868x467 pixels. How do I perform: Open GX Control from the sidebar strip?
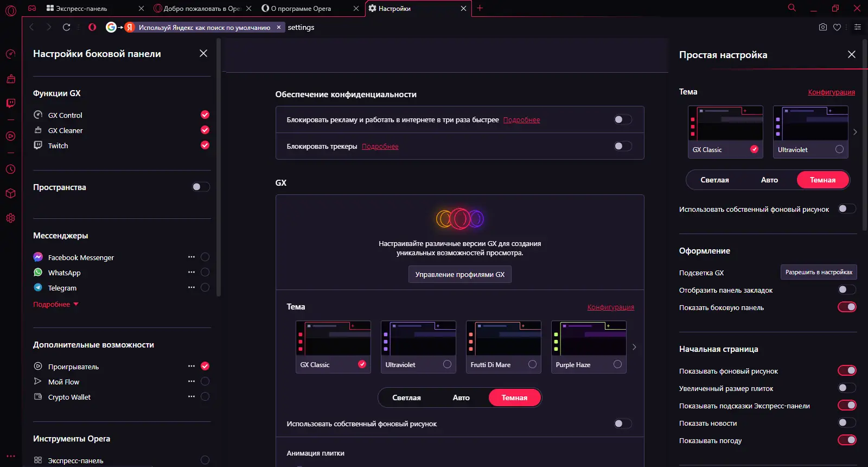[10, 54]
